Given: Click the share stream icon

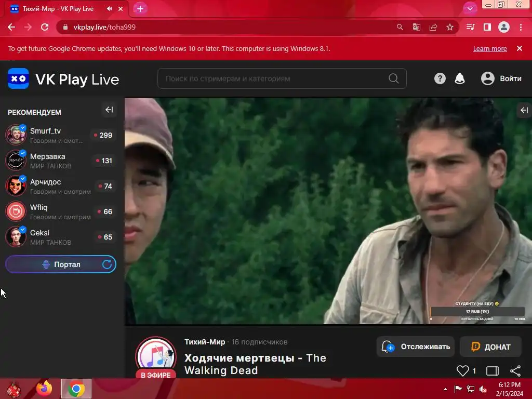Looking at the screenshot, I should [x=515, y=371].
